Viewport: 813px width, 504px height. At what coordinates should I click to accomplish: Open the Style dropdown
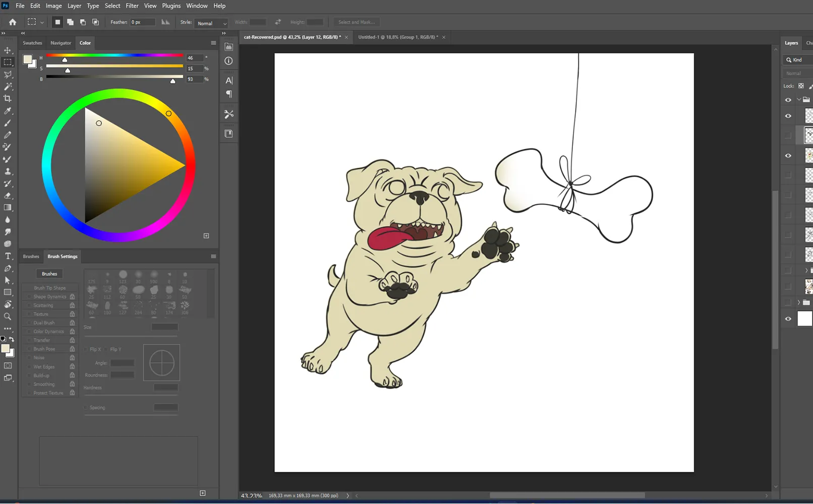click(x=211, y=23)
